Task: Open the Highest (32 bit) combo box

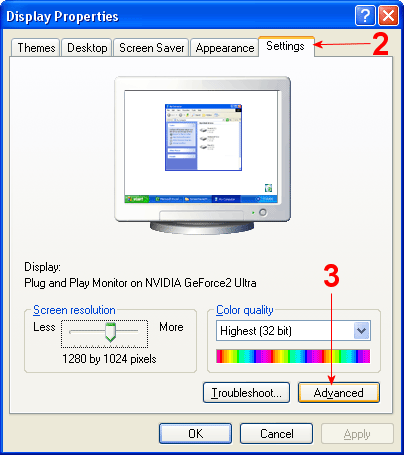Action: (x=293, y=331)
